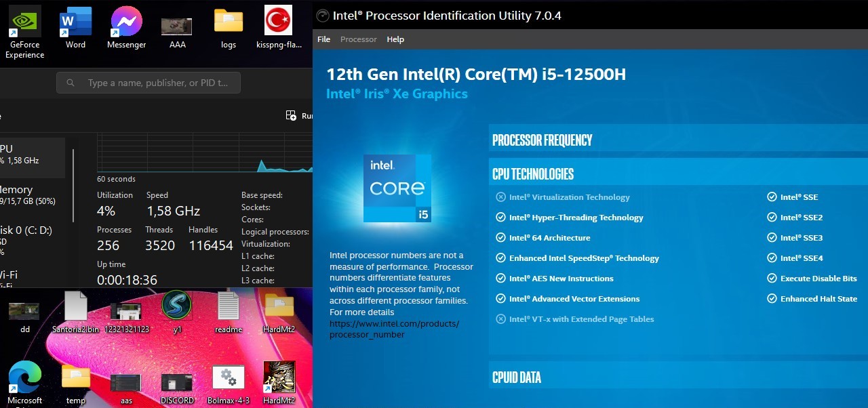The image size is (868, 408).
Task: Click the Task Manager CPU utilization graph
Action: tap(205, 152)
